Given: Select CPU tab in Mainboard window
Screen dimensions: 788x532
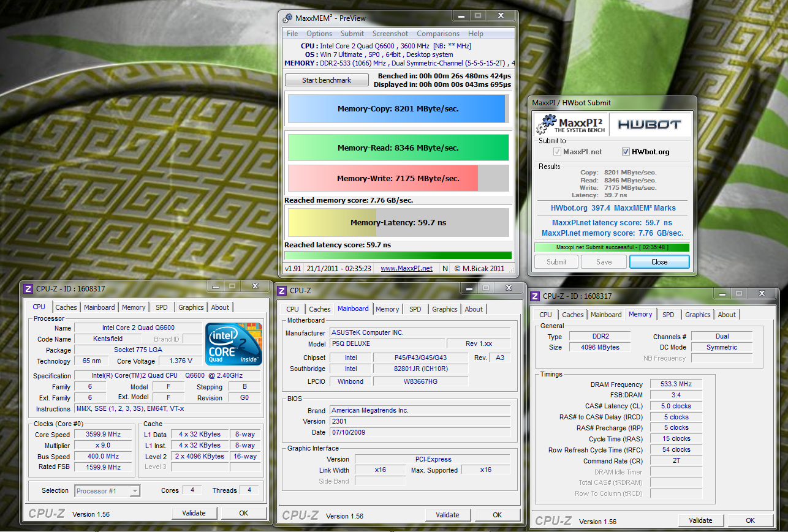Looking at the screenshot, I should click(x=293, y=309).
